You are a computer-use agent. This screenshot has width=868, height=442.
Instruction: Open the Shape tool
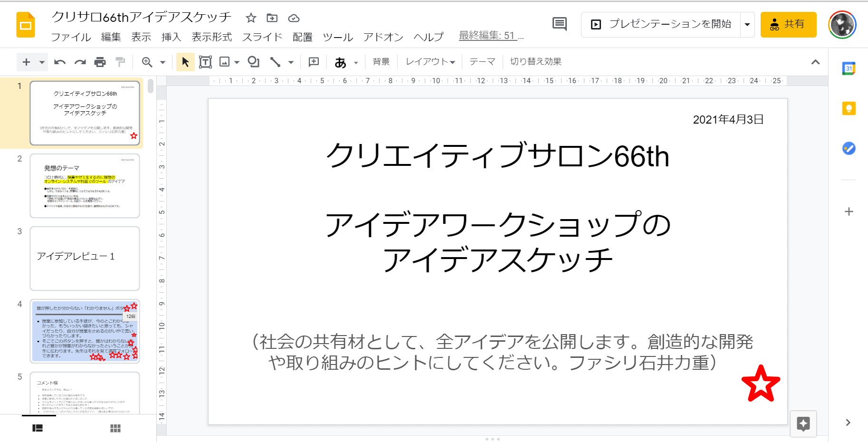point(254,62)
